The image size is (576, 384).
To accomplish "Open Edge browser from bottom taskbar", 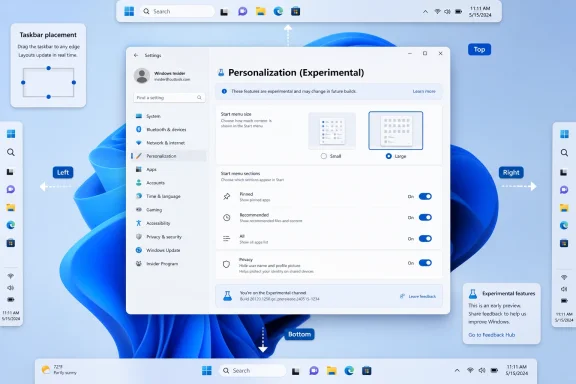I will (349, 370).
